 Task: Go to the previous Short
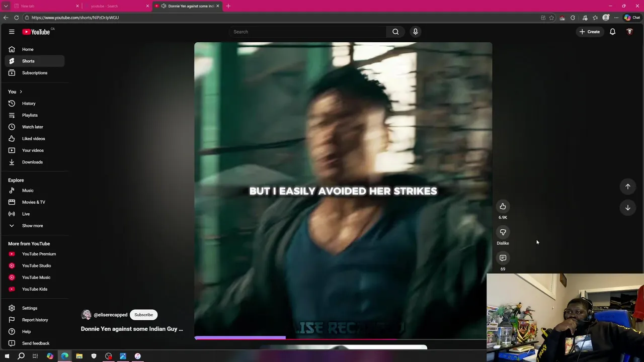628,187
